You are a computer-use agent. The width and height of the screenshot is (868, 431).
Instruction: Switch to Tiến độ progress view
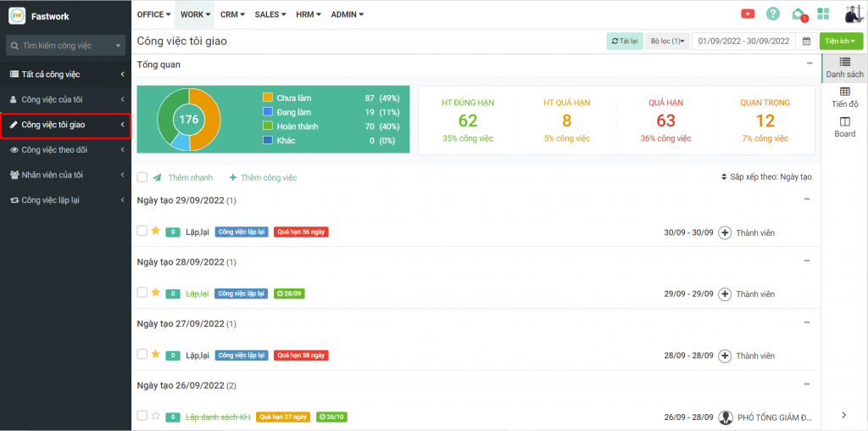point(844,97)
